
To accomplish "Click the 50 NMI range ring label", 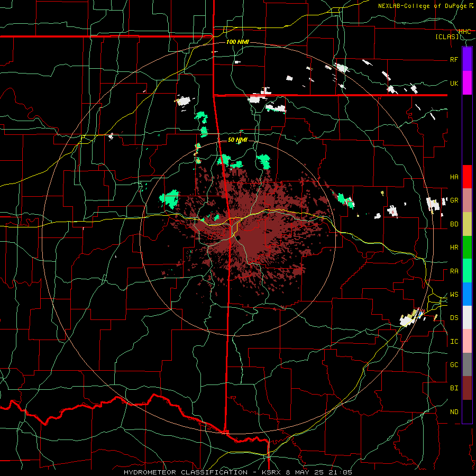I will pyautogui.click(x=237, y=140).
